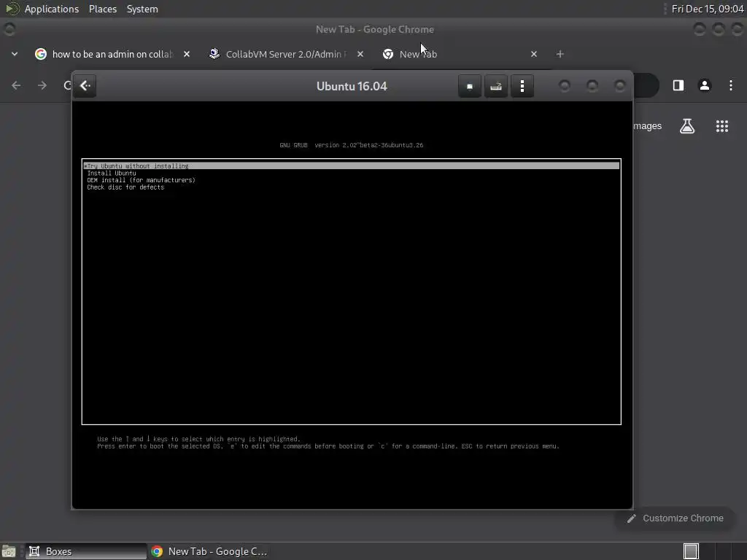Image resolution: width=747 pixels, height=560 pixels.
Task: Click the Boxes taskbar button
Action: pyautogui.click(x=86, y=551)
